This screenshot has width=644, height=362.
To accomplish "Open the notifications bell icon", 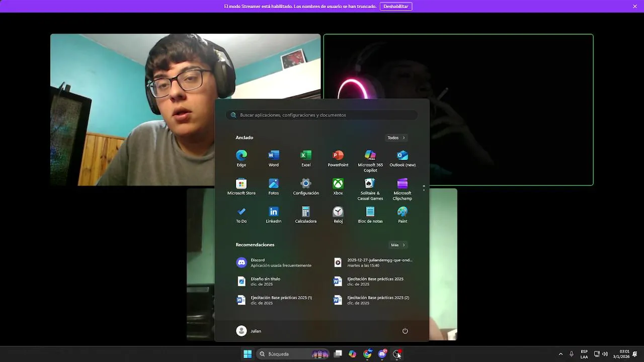I will click(x=635, y=354).
